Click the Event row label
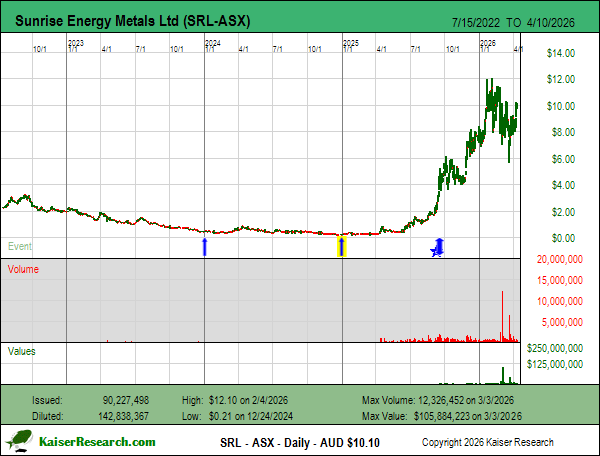This screenshot has height=456, width=600. [20, 246]
